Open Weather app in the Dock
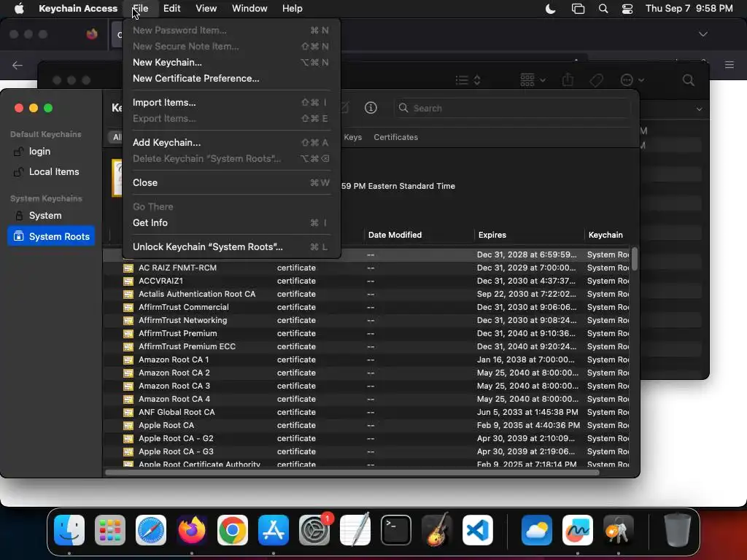Screen dimensions: 747x560 coord(537,530)
